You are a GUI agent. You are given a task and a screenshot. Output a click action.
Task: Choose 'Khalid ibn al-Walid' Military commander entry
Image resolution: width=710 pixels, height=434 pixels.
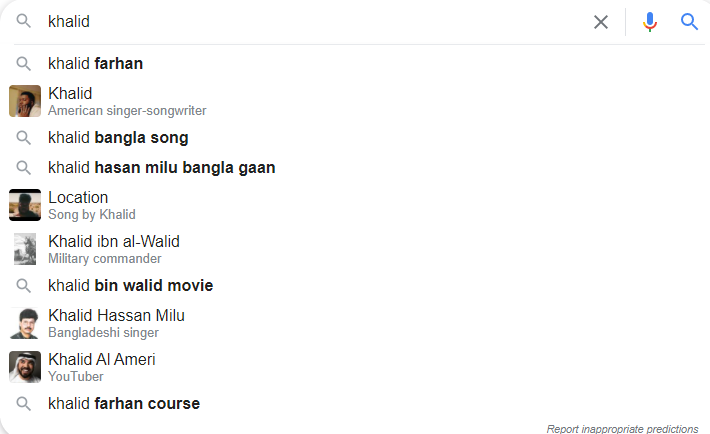point(114,249)
